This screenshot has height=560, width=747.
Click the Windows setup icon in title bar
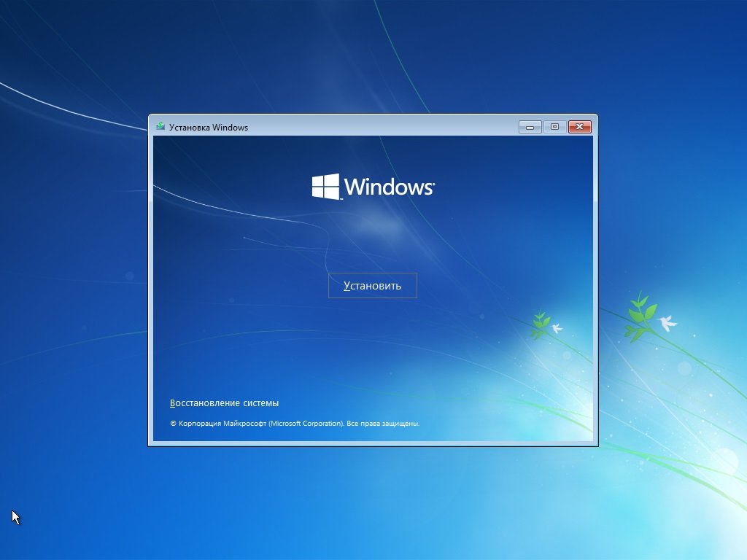tap(160, 127)
